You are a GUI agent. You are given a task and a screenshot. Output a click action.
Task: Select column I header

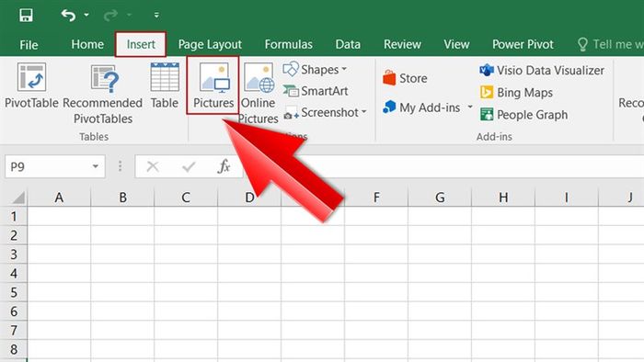[567, 198]
